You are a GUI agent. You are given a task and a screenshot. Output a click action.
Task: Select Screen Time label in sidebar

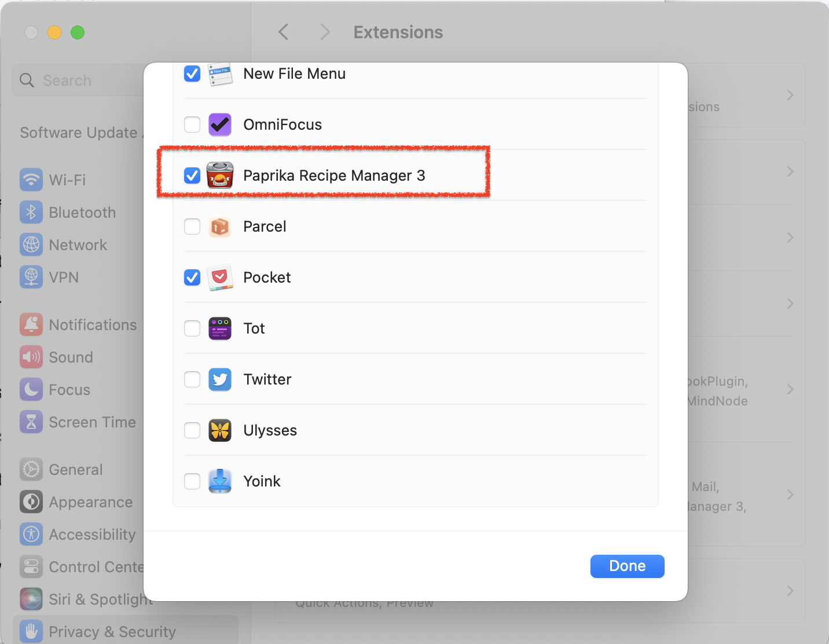[x=92, y=422]
